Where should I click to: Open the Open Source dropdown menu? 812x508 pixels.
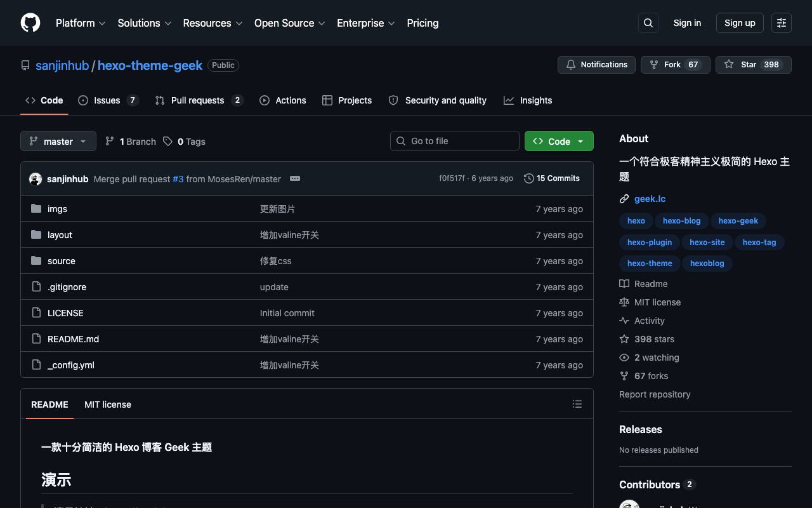click(x=289, y=23)
